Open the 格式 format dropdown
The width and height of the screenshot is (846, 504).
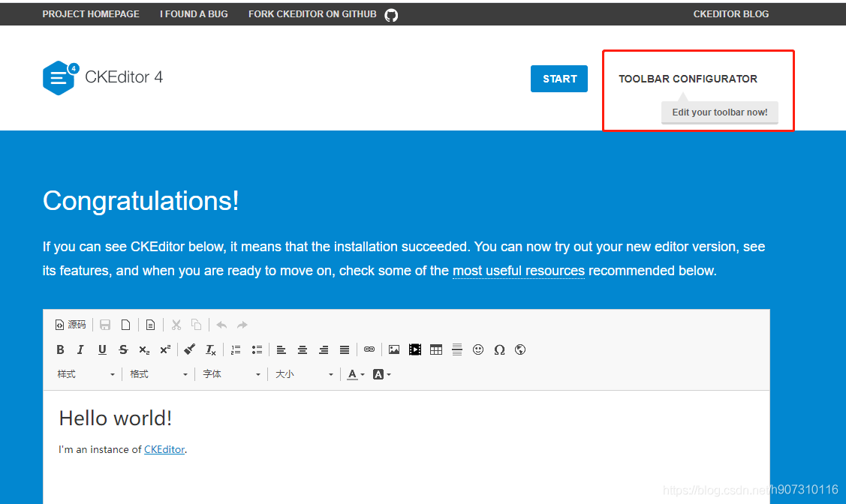point(158,374)
